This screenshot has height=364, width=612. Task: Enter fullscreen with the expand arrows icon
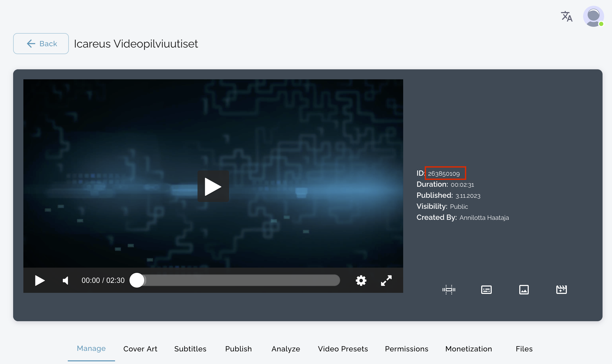(x=386, y=280)
